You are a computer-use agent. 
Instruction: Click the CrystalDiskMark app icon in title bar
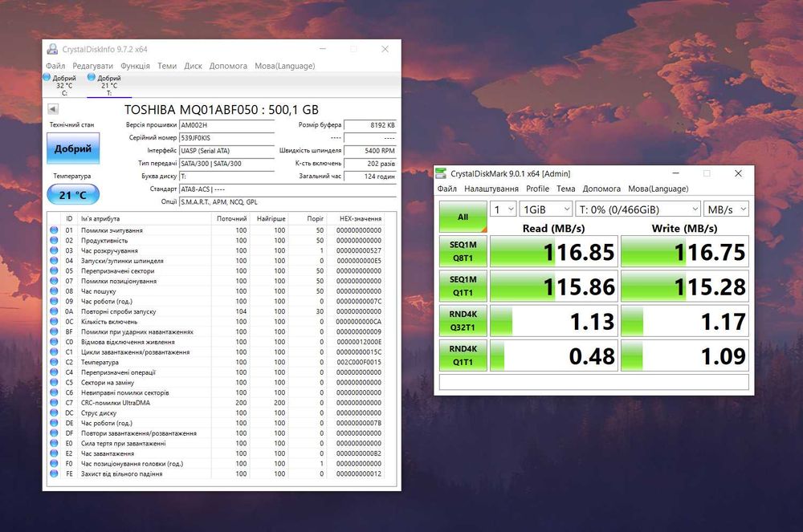click(440, 173)
